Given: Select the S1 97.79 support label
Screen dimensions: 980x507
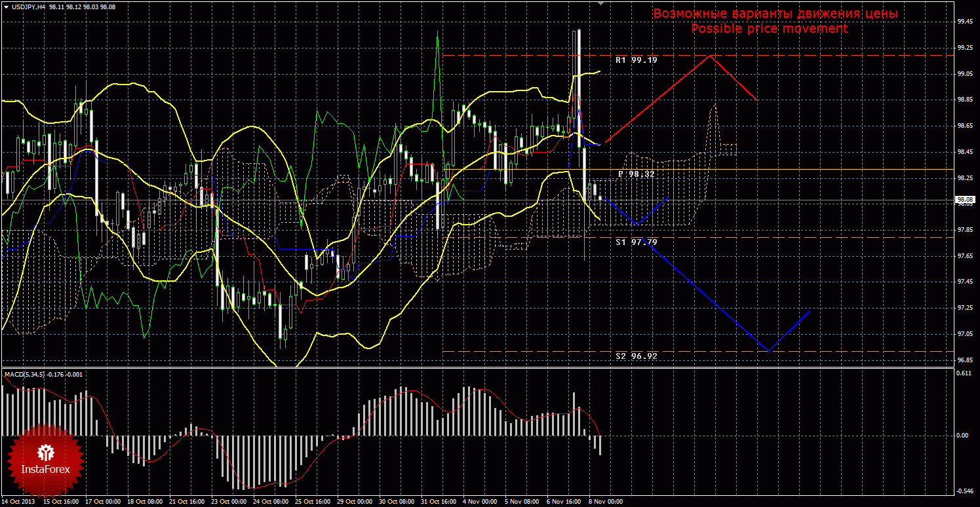Looking at the screenshot, I should [636, 242].
